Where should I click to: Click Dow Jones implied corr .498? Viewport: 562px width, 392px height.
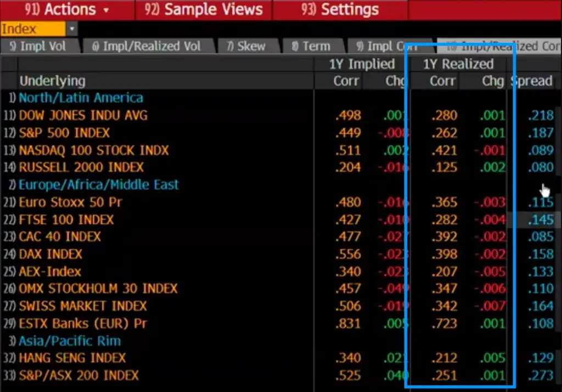click(x=348, y=115)
